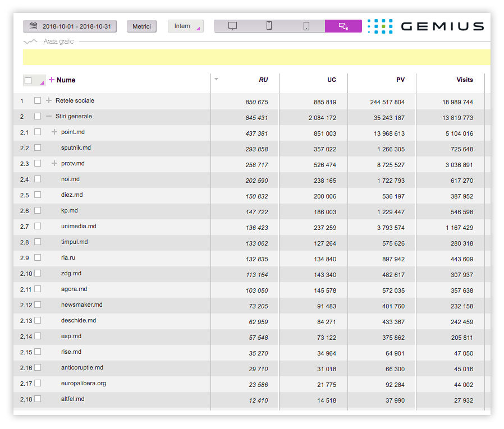Click the PV value 244 517 804
Screen dimensions: 504x429
[x=387, y=102]
